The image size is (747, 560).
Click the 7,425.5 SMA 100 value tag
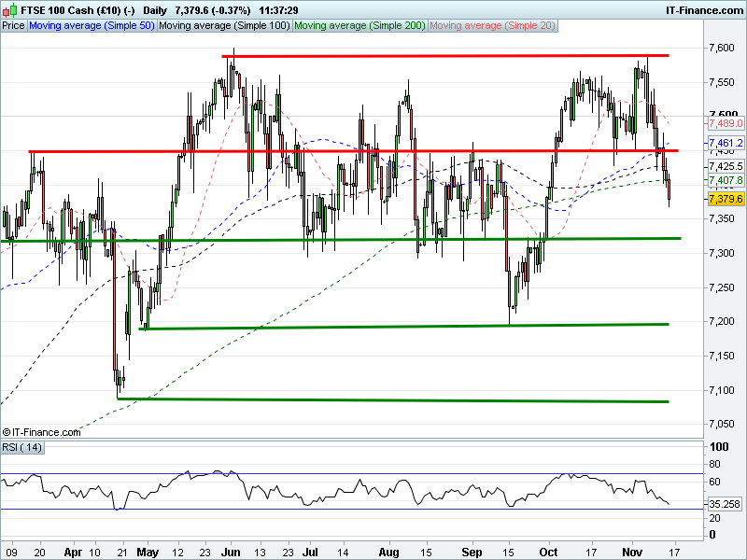tap(726, 166)
